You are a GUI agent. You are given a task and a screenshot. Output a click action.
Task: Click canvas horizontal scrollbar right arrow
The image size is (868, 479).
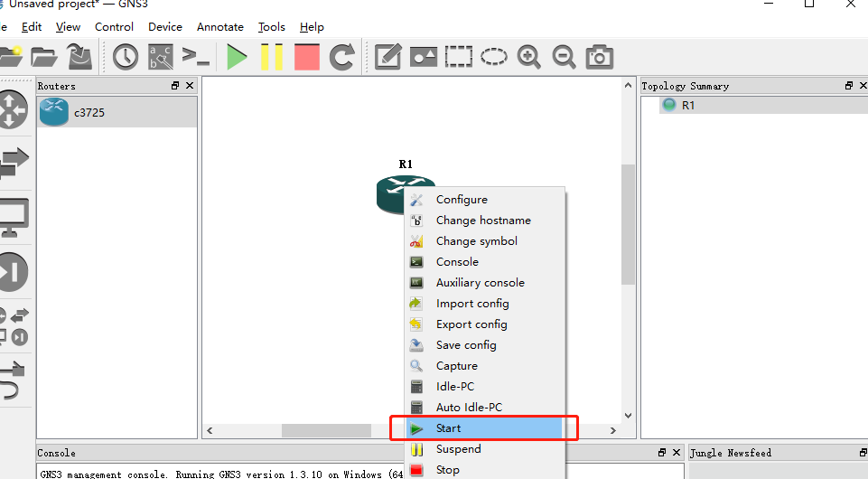[x=612, y=430]
